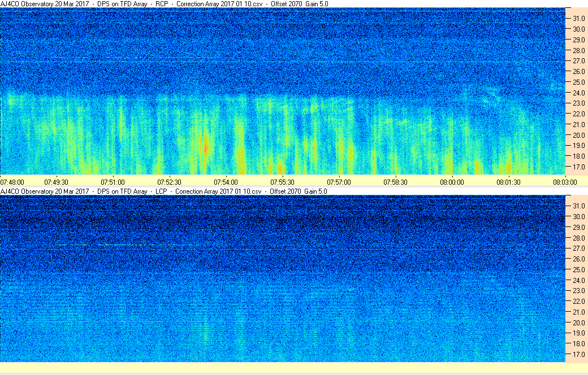Select the 26.0 frequency label on LCP plot

coord(578,259)
